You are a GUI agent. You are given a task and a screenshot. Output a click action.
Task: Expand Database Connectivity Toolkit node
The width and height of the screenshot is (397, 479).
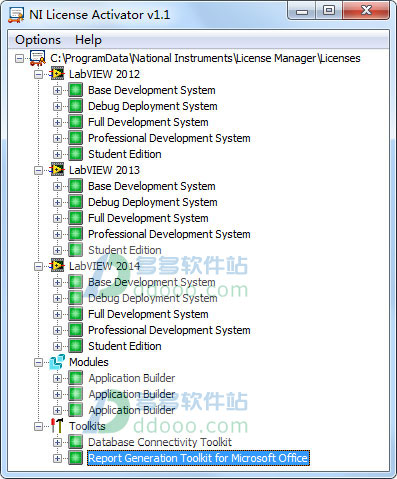(57, 442)
